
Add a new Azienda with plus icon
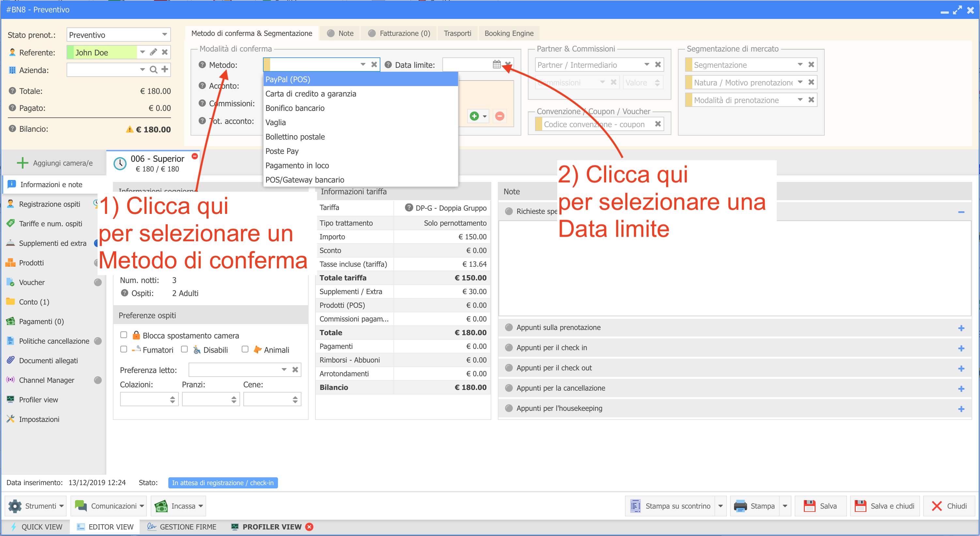(x=165, y=69)
